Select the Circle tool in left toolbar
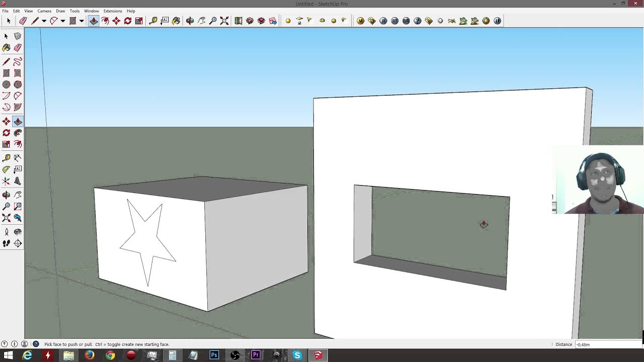 [6, 84]
